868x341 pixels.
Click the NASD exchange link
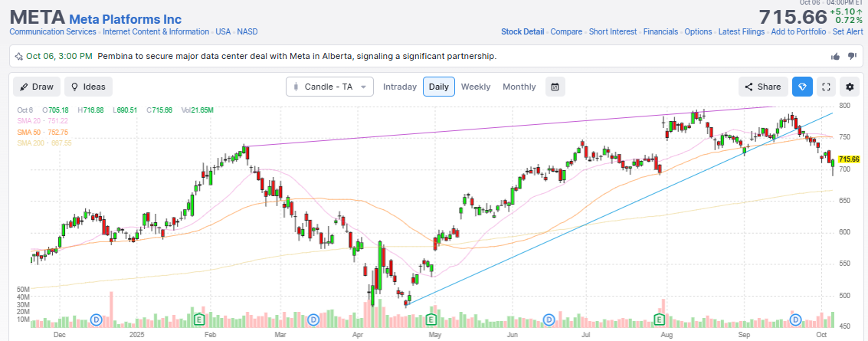[x=247, y=32]
